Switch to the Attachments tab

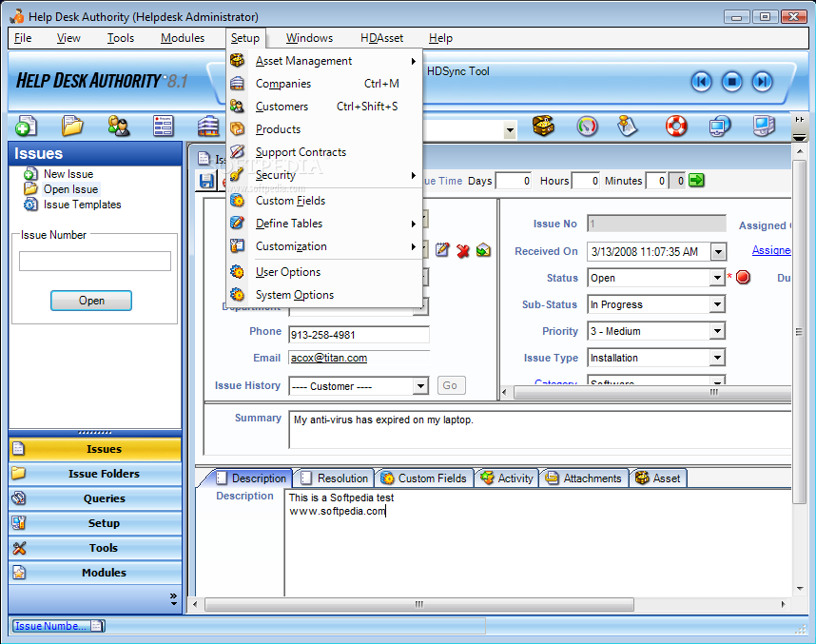tap(583, 478)
